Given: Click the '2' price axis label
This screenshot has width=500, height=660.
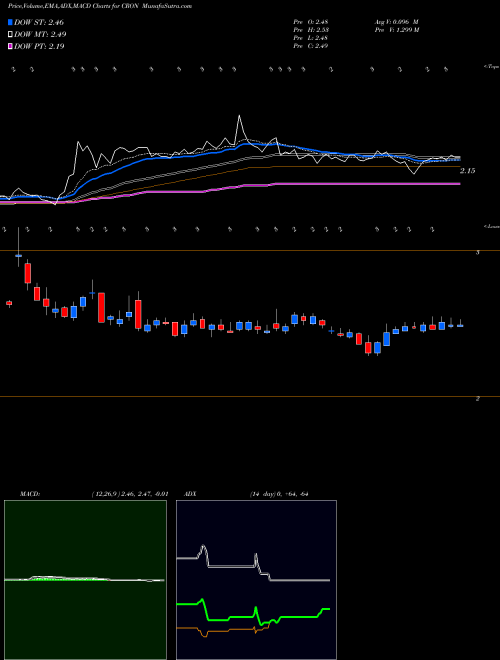Looking at the screenshot, I should [x=477, y=399].
